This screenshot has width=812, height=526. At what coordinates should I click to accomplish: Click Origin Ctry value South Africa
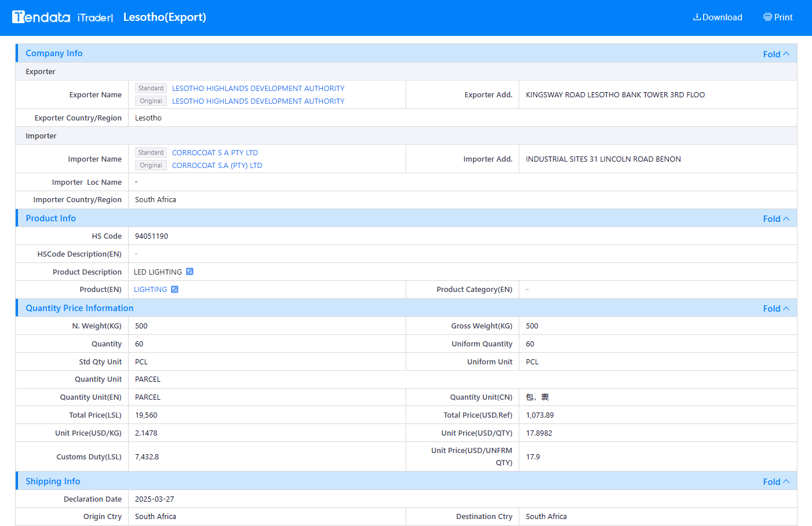click(155, 516)
